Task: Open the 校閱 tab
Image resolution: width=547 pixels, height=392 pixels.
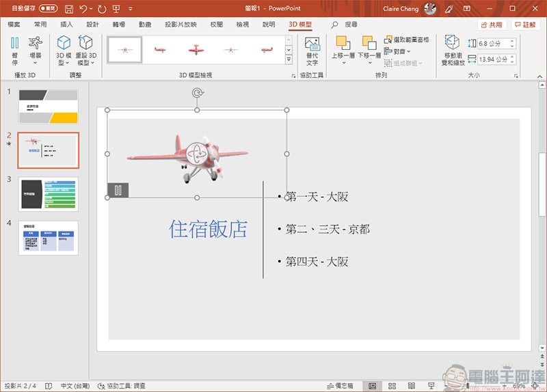Action: [x=216, y=25]
